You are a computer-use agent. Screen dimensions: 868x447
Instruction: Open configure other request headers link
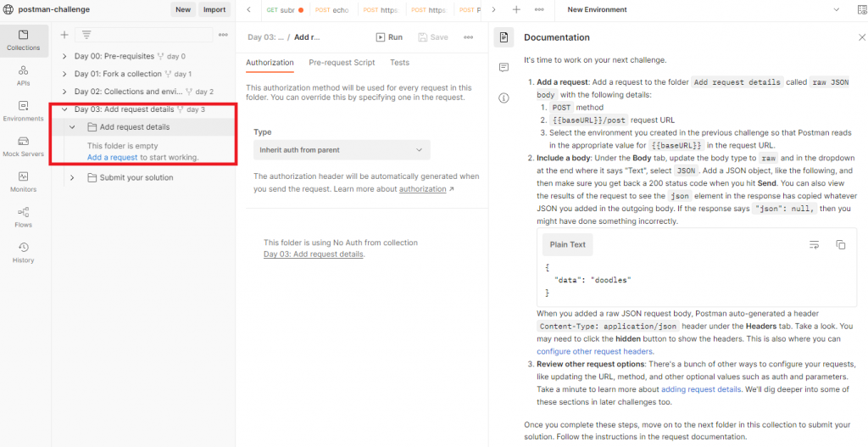click(x=594, y=351)
